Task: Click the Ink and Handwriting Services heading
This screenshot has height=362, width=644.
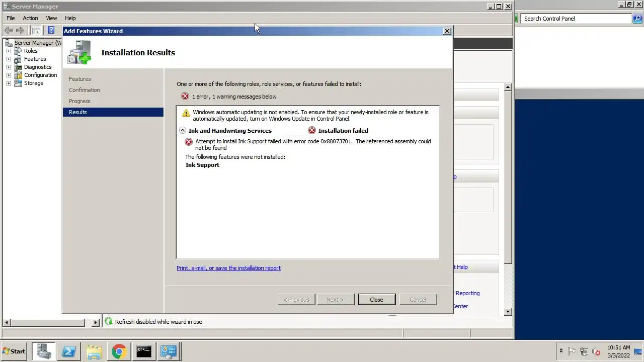Action: [x=230, y=130]
